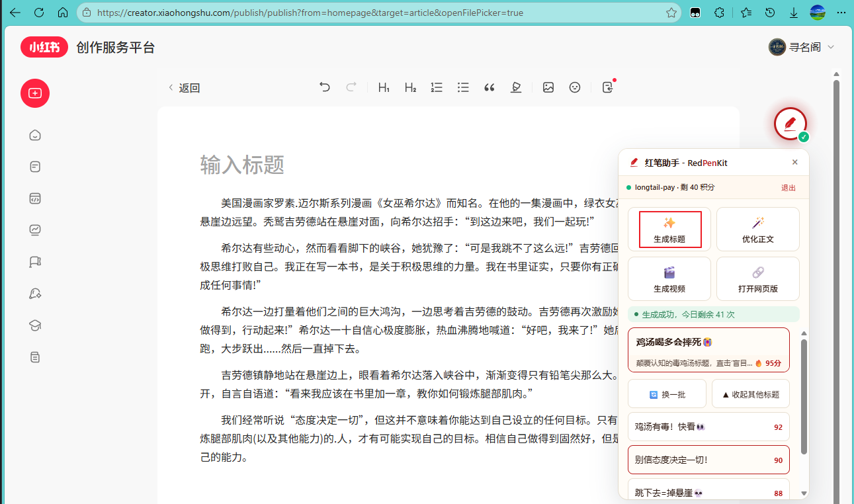This screenshot has width=854, height=504.
Task: Open the emoji picker
Action: (575, 87)
